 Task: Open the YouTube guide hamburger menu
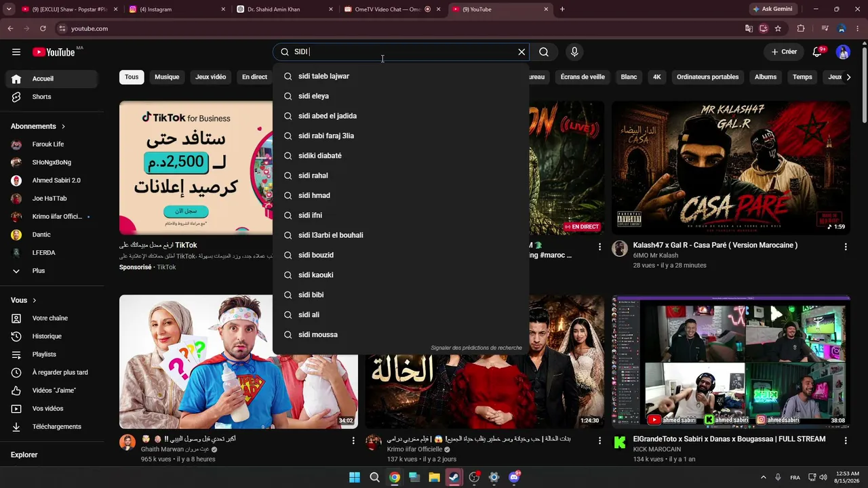16,52
